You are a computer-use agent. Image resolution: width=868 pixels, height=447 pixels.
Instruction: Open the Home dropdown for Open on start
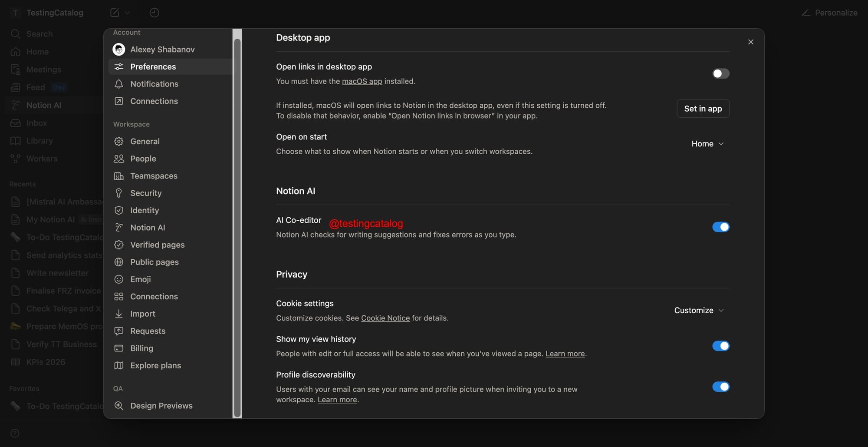pos(707,144)
